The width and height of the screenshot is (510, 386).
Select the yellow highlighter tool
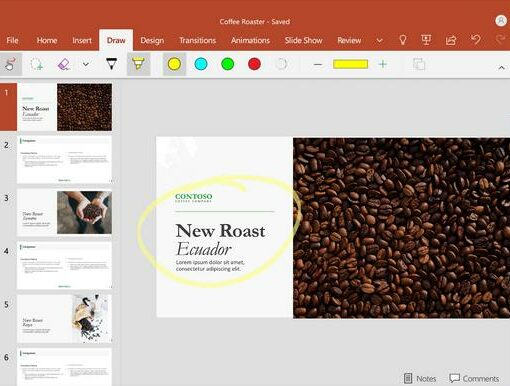pyautogui.click(x=138, y=64)
